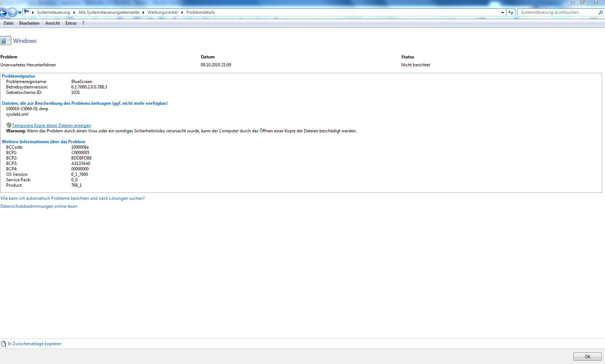
Task: Expand the arrow after Systemsteuerung breadcrumb
Action: point(74,12)
